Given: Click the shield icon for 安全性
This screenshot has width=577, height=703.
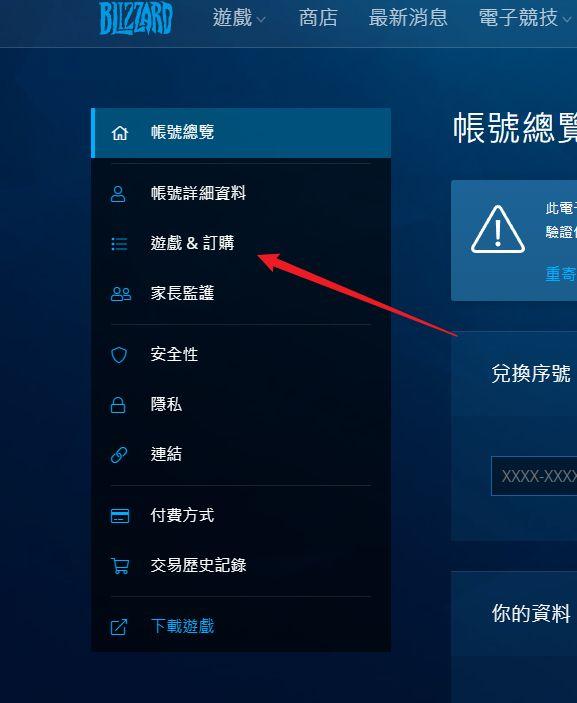Looking at the screenshot, I should (119, 355).
